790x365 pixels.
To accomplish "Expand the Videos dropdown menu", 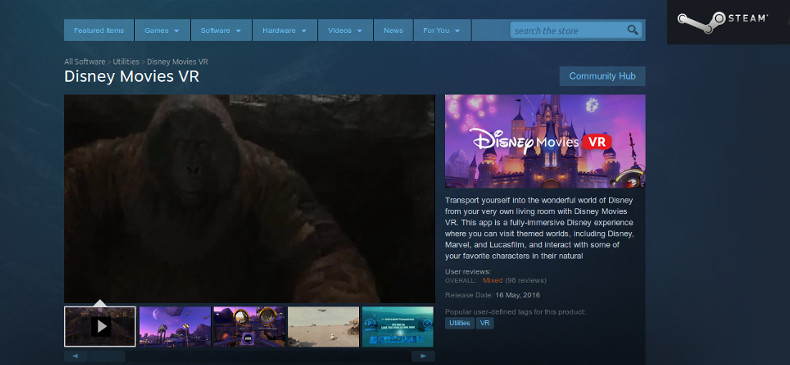I will pos(345,30).
